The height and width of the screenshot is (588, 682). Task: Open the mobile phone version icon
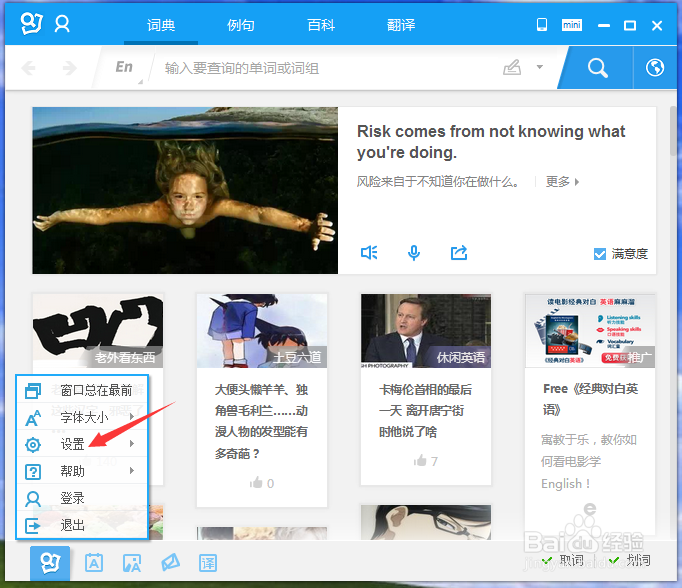(542, 24)
